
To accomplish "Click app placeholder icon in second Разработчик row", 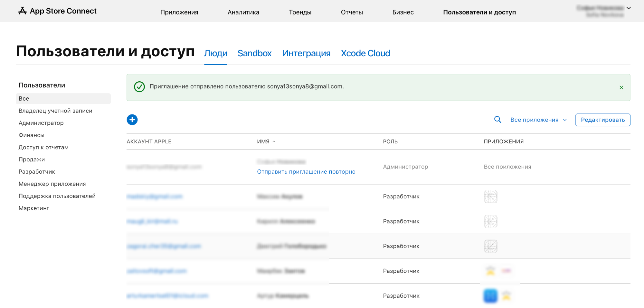I will 491,221.
